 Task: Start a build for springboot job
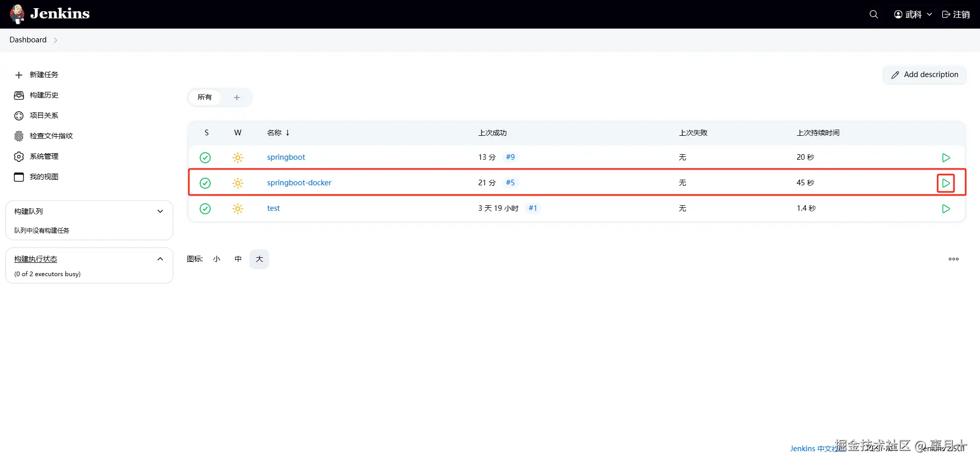(946, 158)
